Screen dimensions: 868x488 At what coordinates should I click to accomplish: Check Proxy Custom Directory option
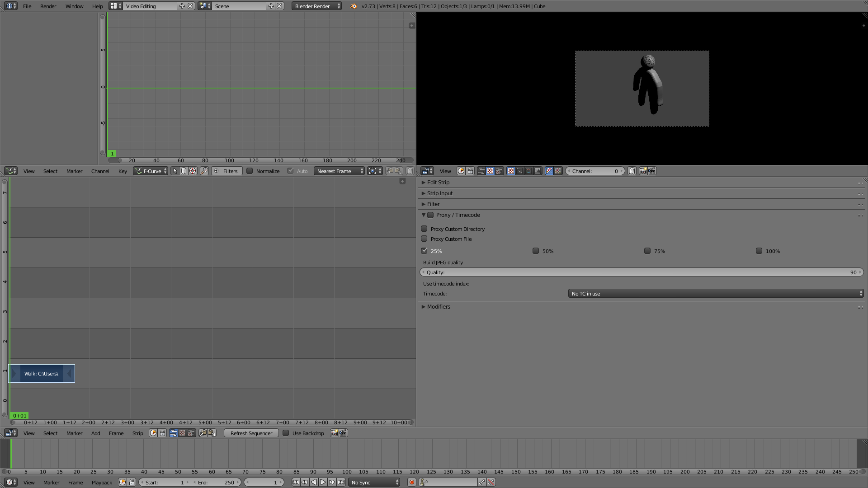(424, 229)
